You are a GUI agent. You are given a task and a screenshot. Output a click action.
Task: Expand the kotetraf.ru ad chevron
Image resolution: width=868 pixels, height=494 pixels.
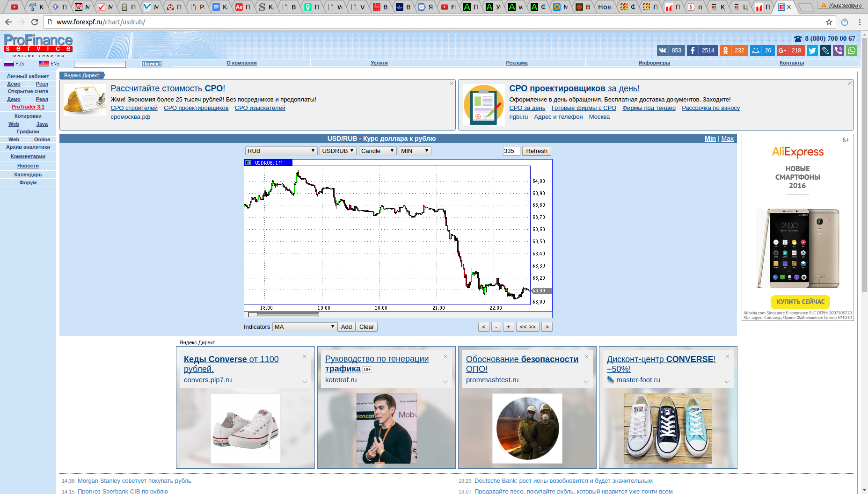coord(445,382)
